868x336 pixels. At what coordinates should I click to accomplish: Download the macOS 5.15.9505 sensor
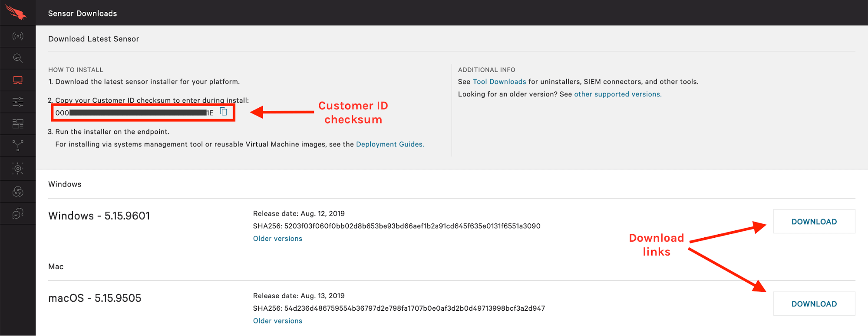814,304
